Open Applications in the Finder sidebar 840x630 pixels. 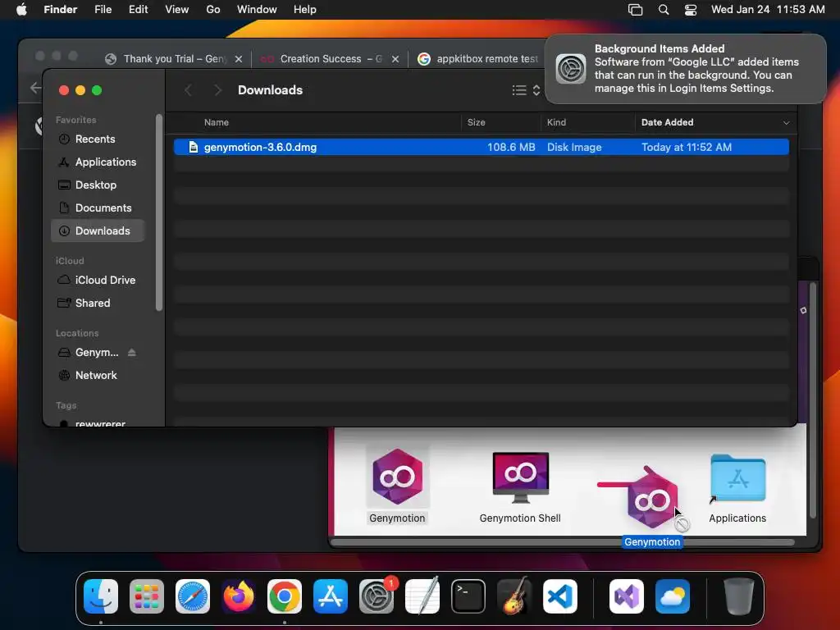pos(98,162)
